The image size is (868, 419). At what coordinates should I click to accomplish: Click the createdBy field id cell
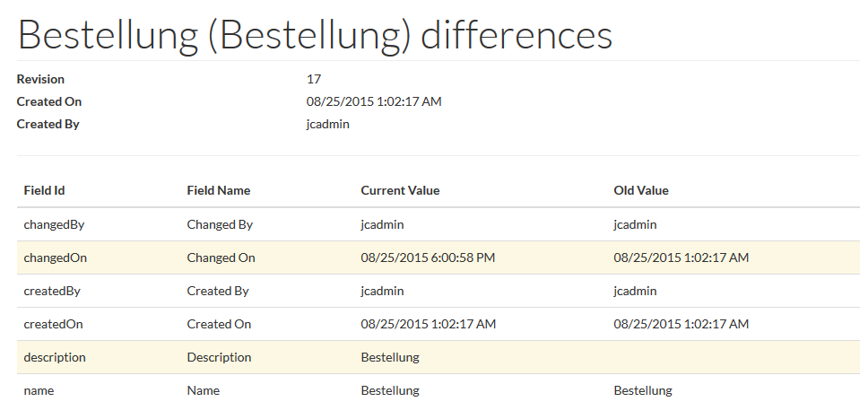52,291
